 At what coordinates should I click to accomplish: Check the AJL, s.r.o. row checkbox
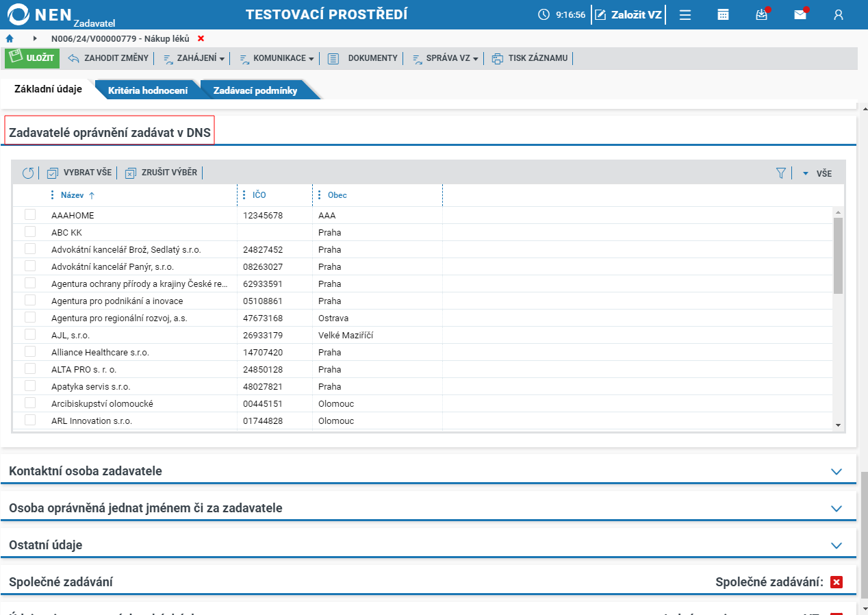coord(30,334)
